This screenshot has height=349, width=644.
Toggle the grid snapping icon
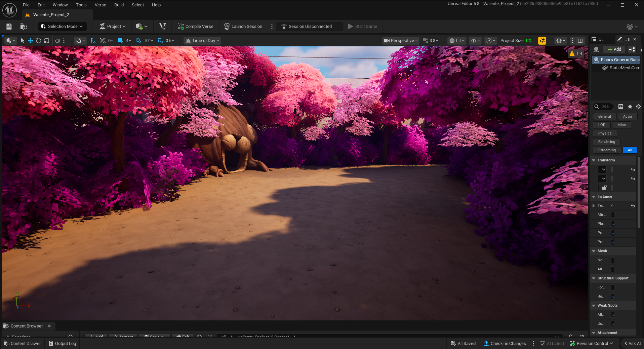click(121, 41)
